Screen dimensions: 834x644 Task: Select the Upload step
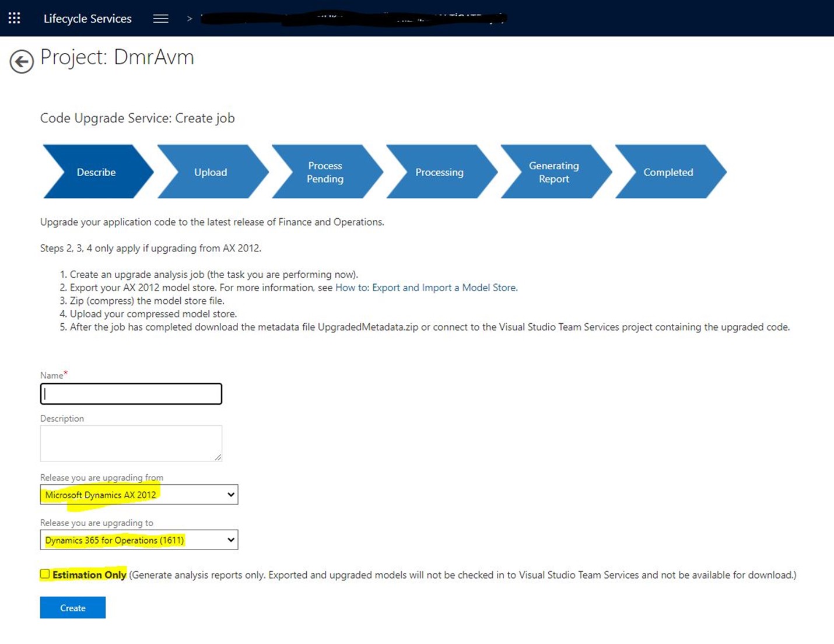[212, 172]
